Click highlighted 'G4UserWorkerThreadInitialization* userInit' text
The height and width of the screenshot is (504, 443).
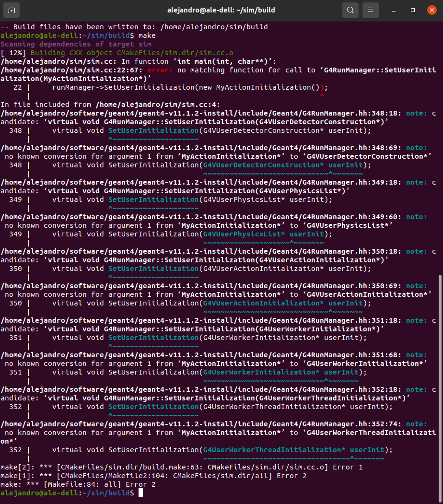click(x=293, y=450)
